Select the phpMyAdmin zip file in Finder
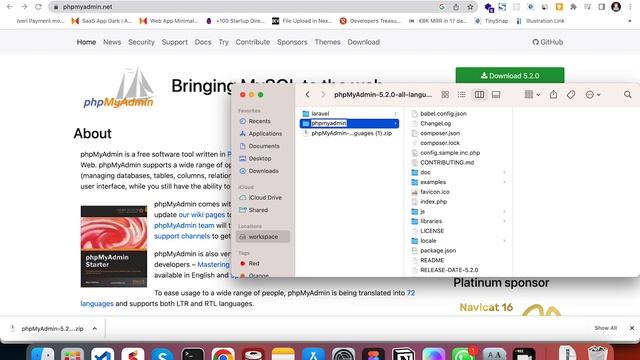Image resolution: width=640 pixels, height=360 pixels. pos(349,133)
